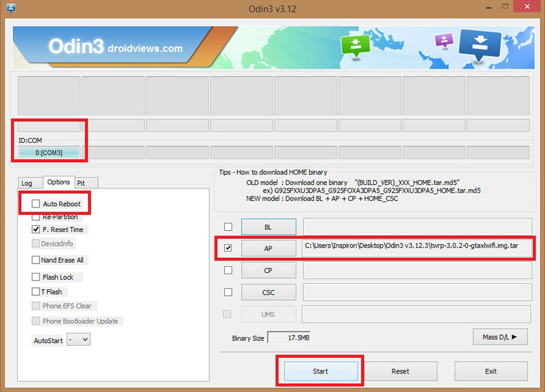This screenshot has width=545, height=392.
Task: Click the Odin3 droidviews.com banner logo
Action: (x=115, y=46)
